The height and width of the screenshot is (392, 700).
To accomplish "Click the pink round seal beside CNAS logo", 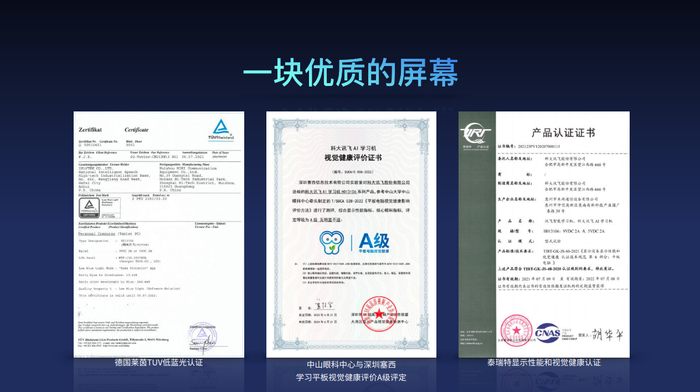I will click(x=516, y=330).
